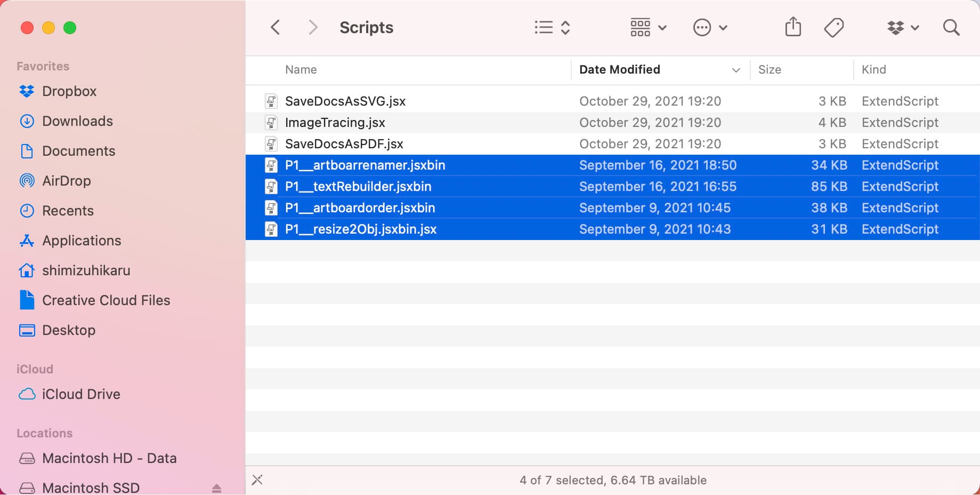Click the Edit Tags icon
This screenshot has width=980, height=495.
[833, 27]
